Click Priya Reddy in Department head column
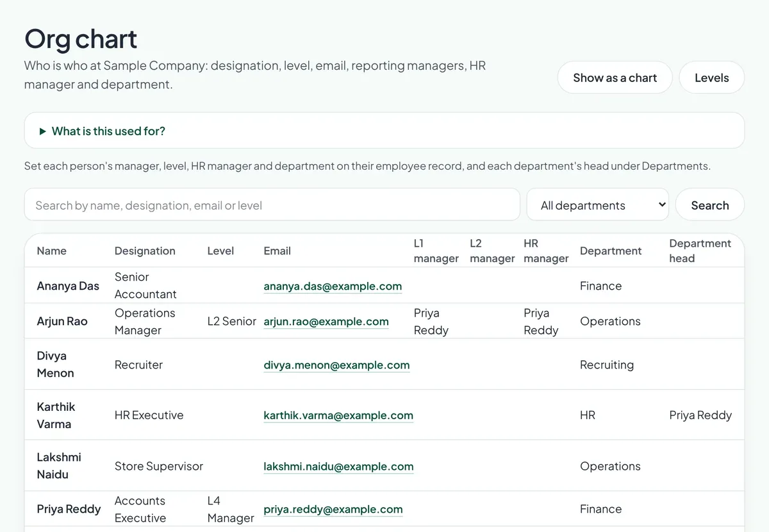The width and height of the screenshot is (769, 532). tap(700, 415)
